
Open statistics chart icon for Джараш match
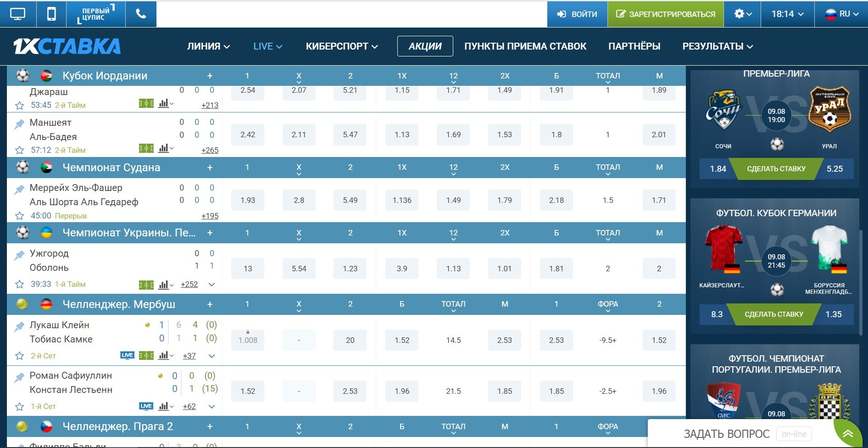[x=166, y=104]
